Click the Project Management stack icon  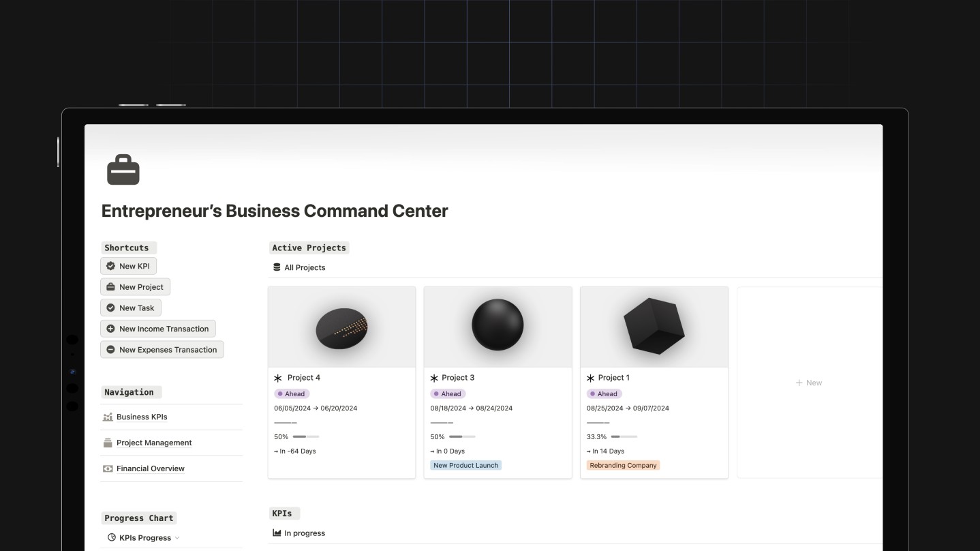click(x=108, y=443)
